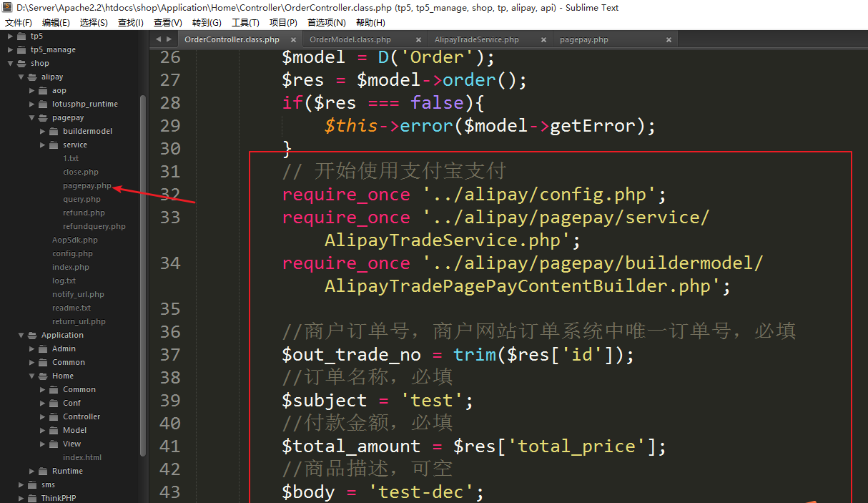
Task: Open the 查找(I) menu
Action: [130, 23]
